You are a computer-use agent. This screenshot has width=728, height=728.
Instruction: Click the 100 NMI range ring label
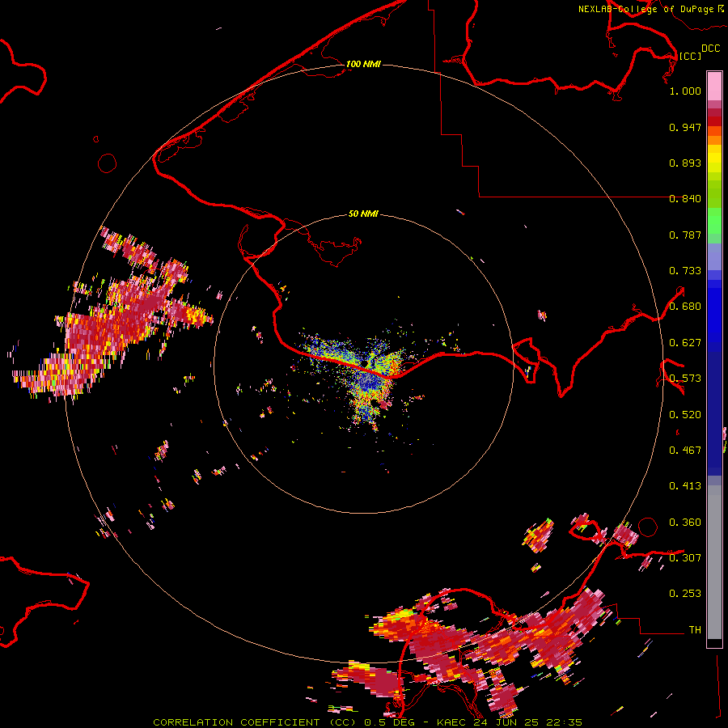coord(363,64)
